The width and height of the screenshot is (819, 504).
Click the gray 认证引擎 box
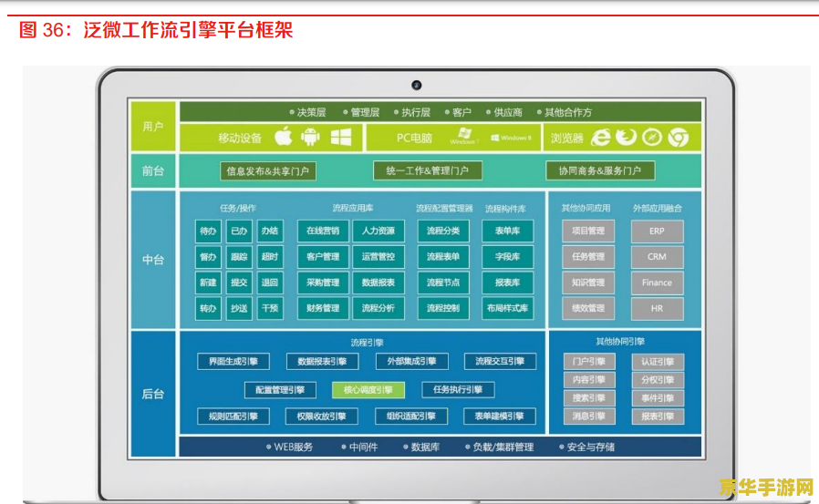tap(658, 362)
